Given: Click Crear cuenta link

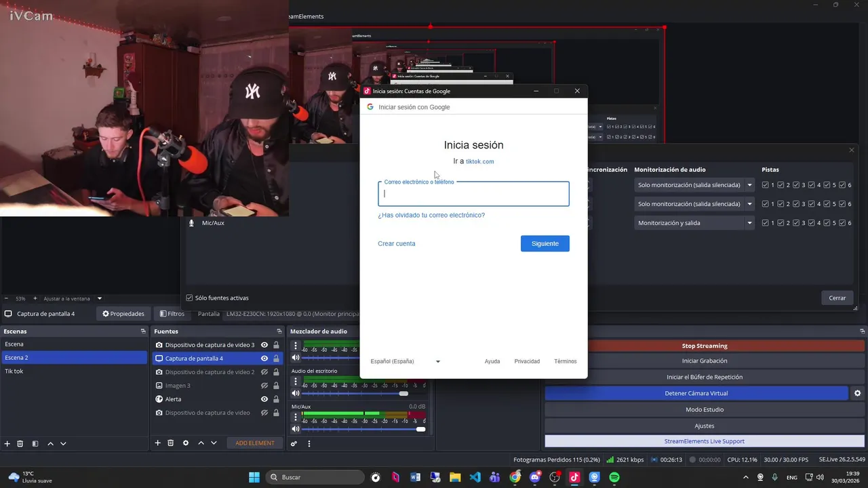Looking at the screenshot, I should point(397,243).
